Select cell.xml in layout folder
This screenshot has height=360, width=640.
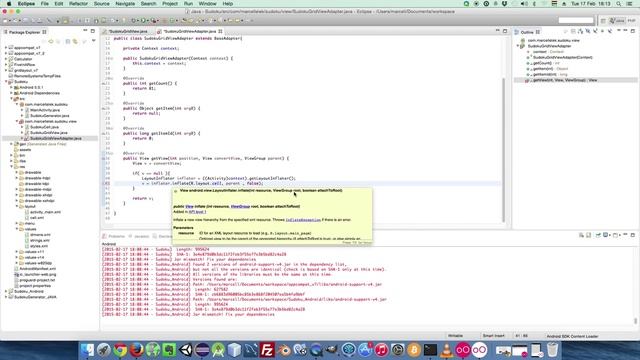37,218
